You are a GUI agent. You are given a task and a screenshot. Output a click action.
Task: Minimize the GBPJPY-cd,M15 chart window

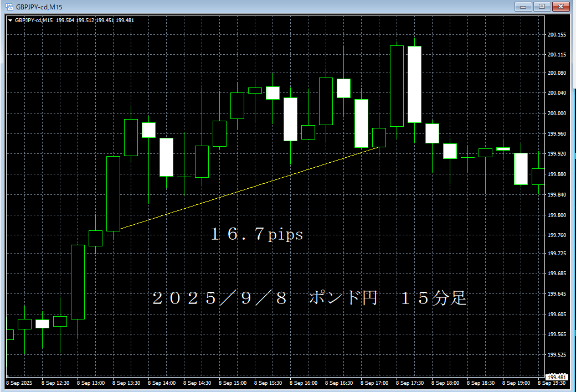[522, 7]
